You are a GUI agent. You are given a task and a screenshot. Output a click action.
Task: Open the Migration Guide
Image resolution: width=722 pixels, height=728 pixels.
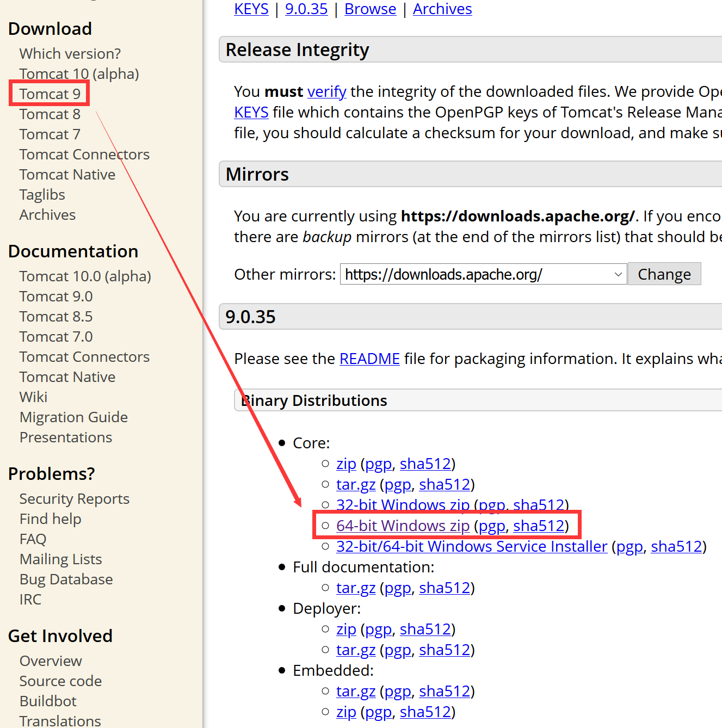[x=73, y=417]
